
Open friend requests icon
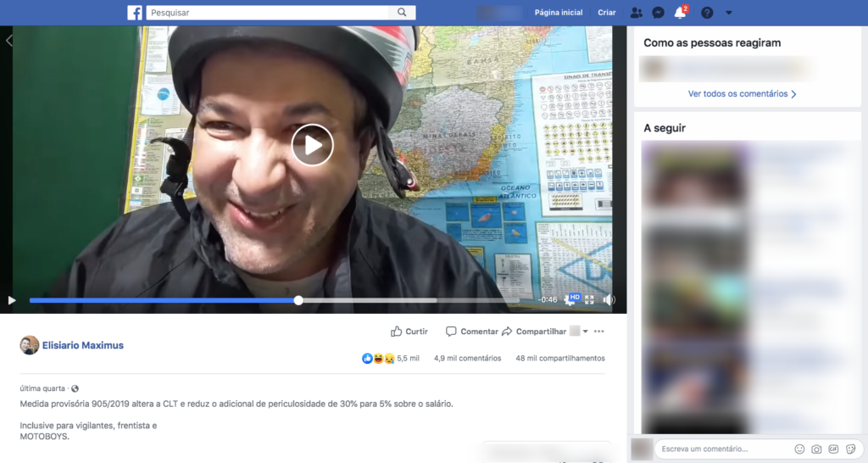636,13
